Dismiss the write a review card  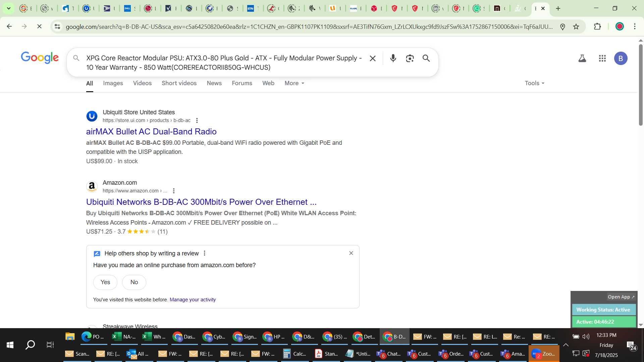[351, 253]
